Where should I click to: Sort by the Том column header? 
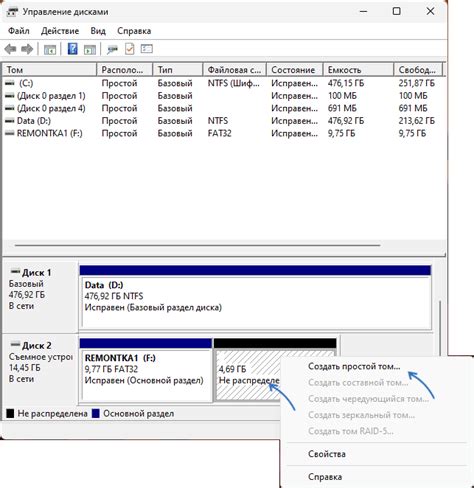click(50, 70)
